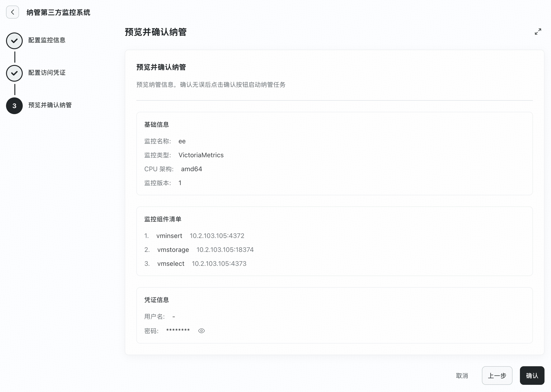
Task: Click the vminsert address 10.2.103.105:4372
Action: click(217, 236)
